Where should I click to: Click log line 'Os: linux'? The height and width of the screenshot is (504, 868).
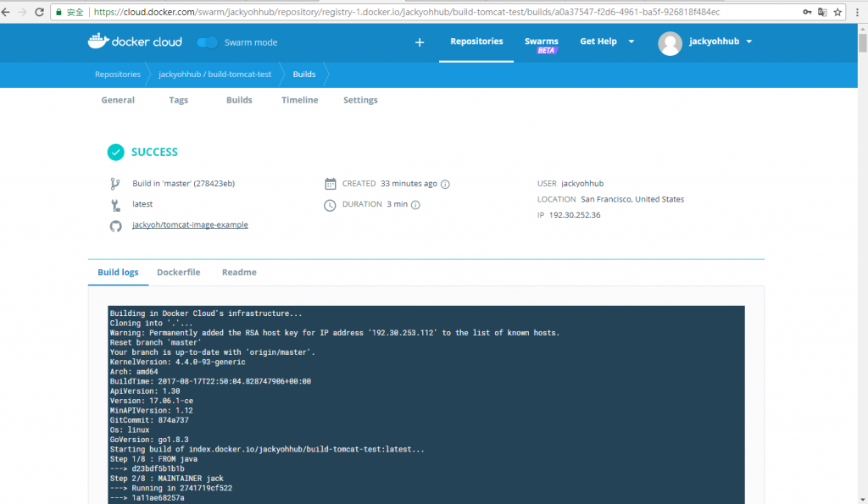click(130, 429)
